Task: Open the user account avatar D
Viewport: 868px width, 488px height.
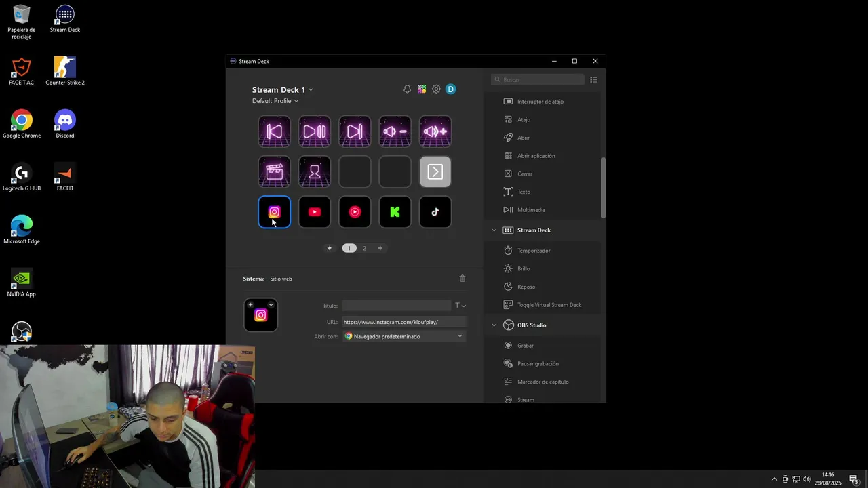Action: [x=450, y=89]
